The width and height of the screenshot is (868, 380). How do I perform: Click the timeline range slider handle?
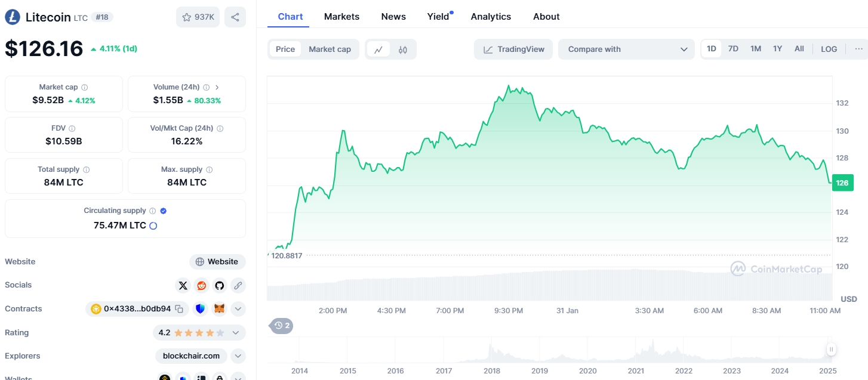coord(830,350)
